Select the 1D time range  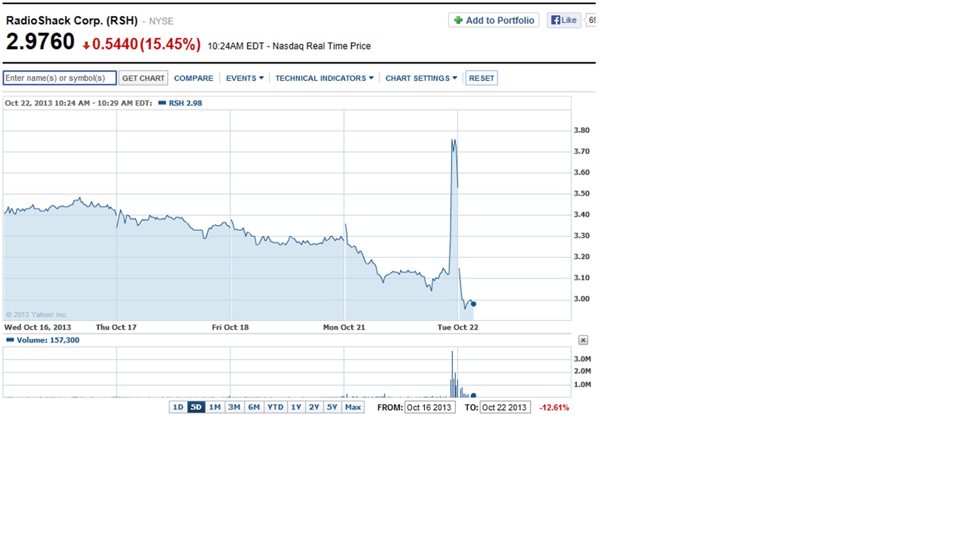(178, 408)
